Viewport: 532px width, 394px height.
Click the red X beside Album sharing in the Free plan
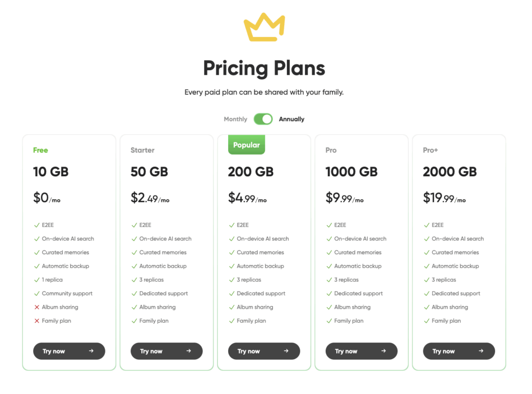click(x=37, y=307)
